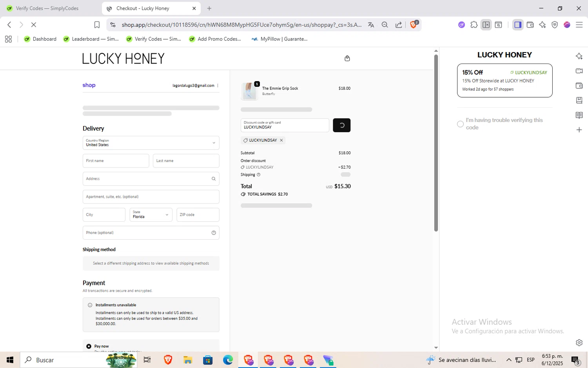Viewport: 588px width, 368px height.
Task: Click taskbar Buscar search box
Action: tap(78, 360)
